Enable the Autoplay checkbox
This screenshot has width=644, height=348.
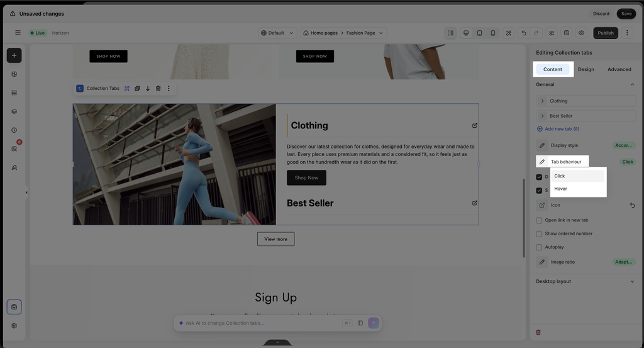[x=539, y=247]
